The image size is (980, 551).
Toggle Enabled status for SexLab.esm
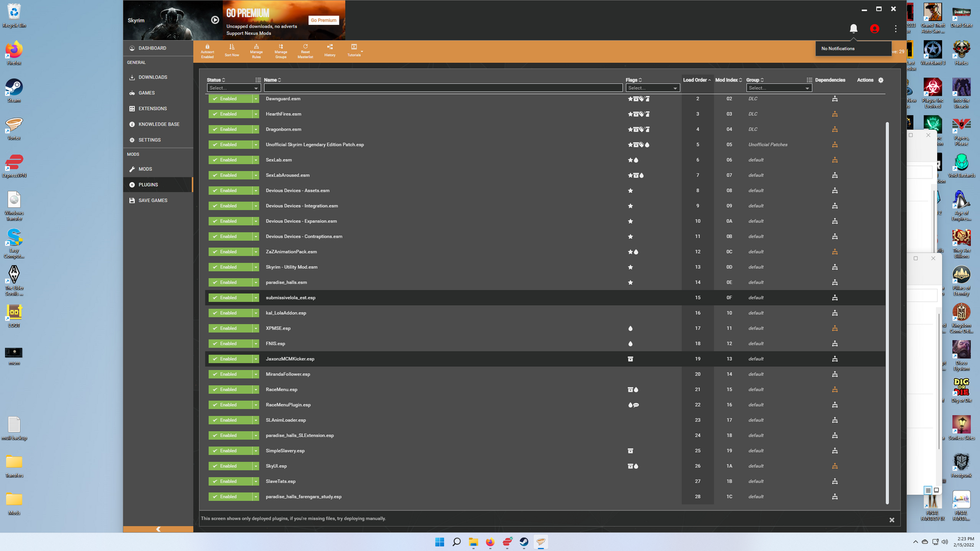[x=231, y=160]
